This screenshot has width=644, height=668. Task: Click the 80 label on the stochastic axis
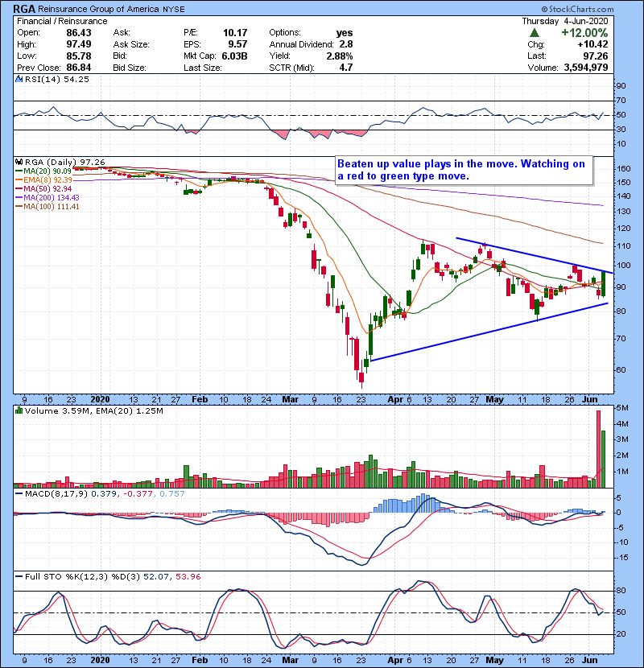point(621,591)
